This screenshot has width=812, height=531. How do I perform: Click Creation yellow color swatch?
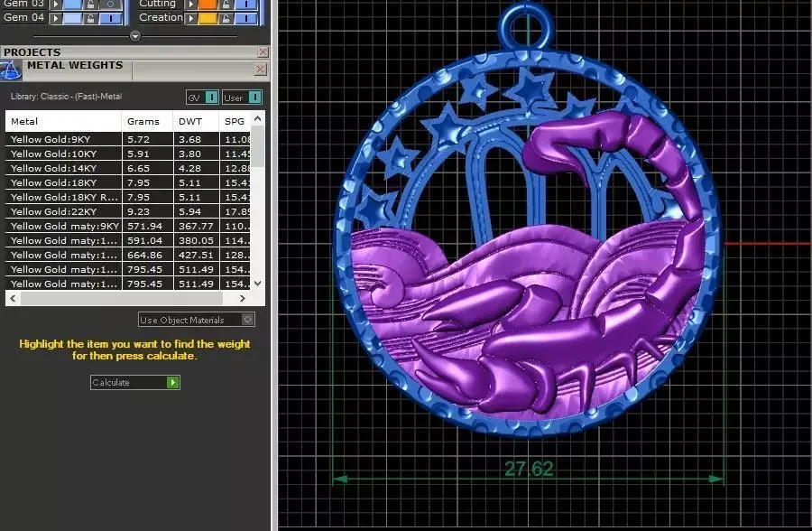pyautogui.click(x=208, y=19)
